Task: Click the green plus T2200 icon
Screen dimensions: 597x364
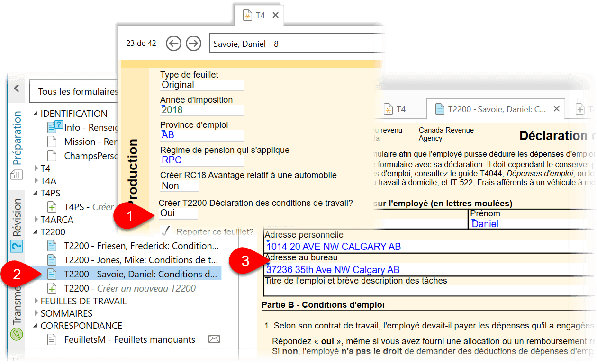Action: click(52, 288)
